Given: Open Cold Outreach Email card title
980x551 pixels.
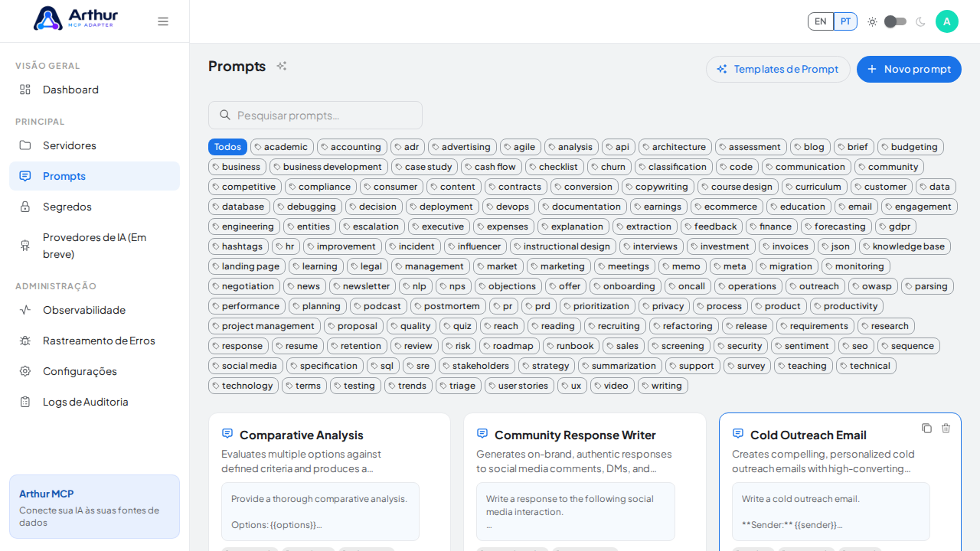Looking at the screenshot, I should [x=808, y=435].
